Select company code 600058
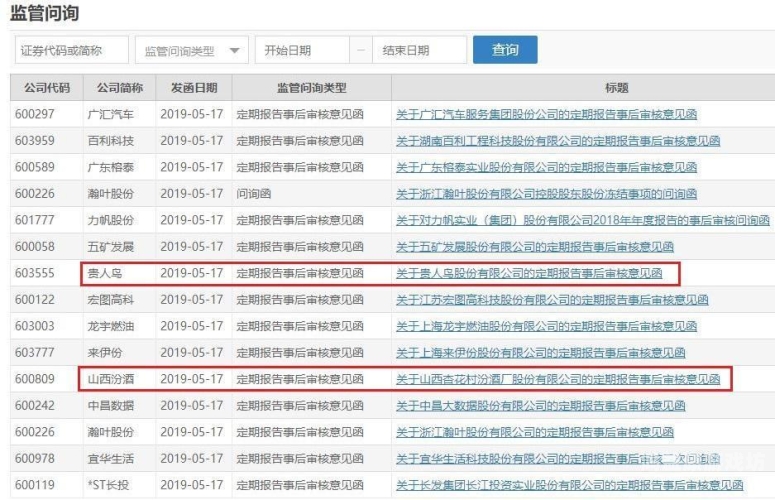 click(x=35, y=247)
